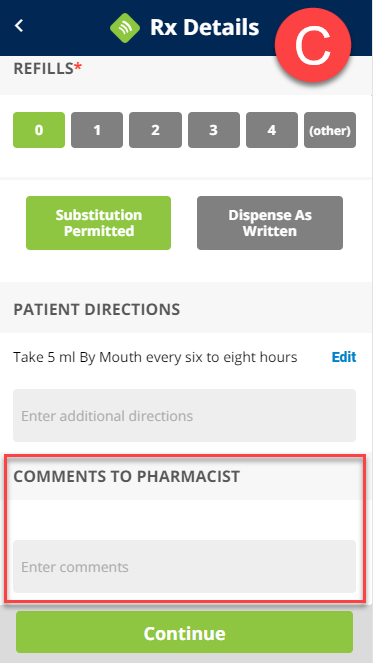This screenshot has width=373, height=663.
Task: Toggle Substitution Permitted on
Action: pos(99,223)
